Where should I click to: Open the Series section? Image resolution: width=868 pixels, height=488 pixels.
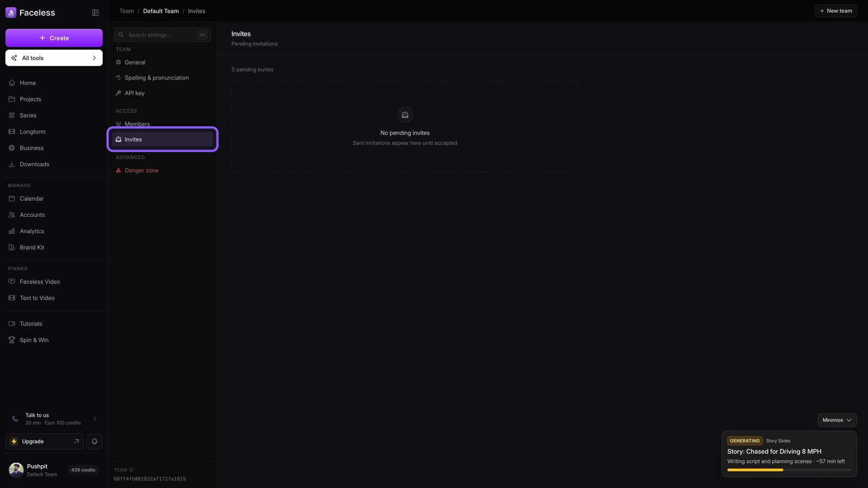click(54, 115)
